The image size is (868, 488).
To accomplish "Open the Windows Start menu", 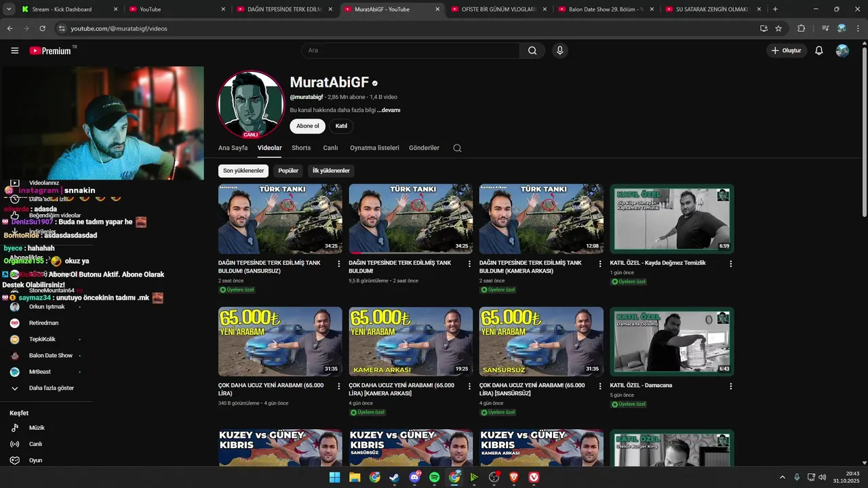I will [x=334, y=477].
